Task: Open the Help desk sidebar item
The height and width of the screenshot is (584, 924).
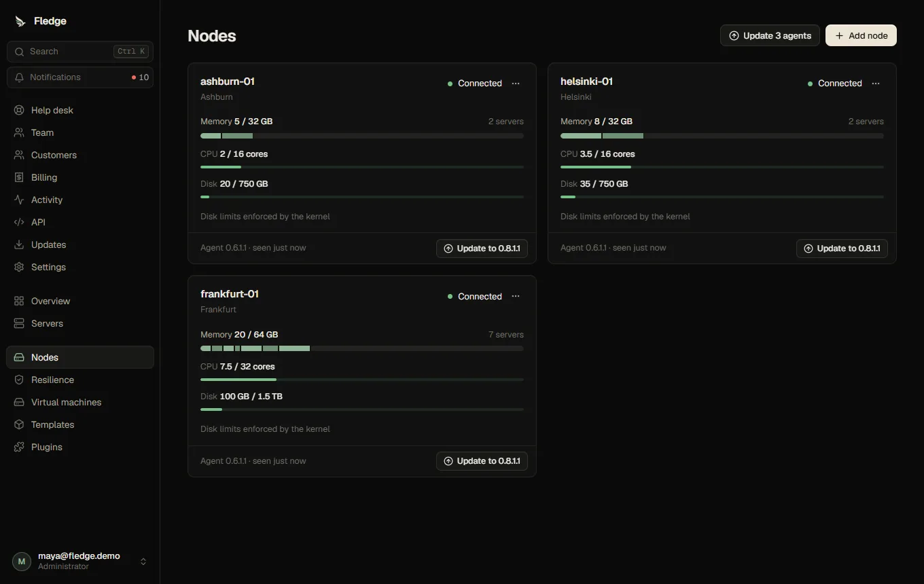Action: [80, 110]
